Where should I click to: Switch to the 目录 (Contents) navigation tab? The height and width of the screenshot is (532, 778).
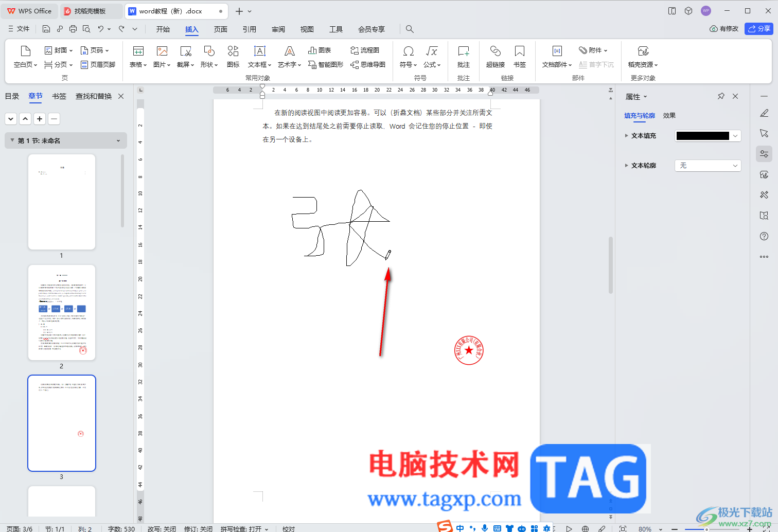[x=12, y=96]
